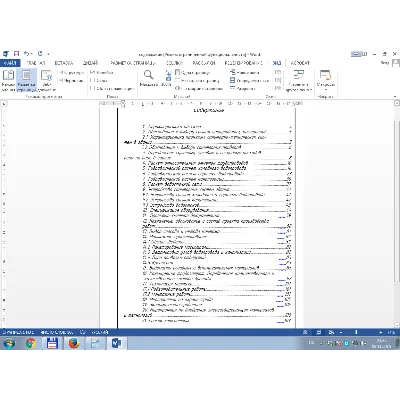This screenshot has height=400, width=400.
Task: Click clock in system tray
Action: click(x=381, y=343)
